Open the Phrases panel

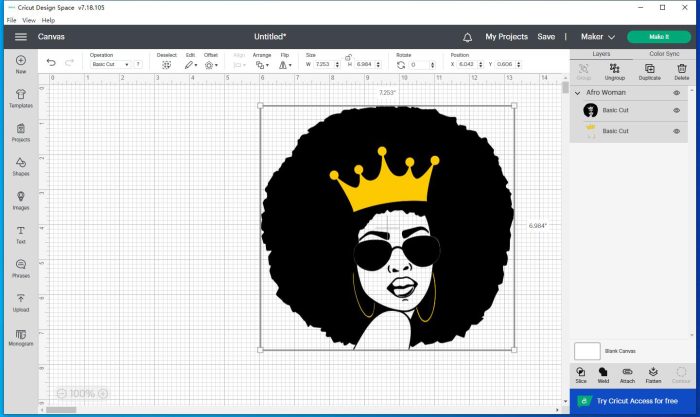(x=21, y=269)
